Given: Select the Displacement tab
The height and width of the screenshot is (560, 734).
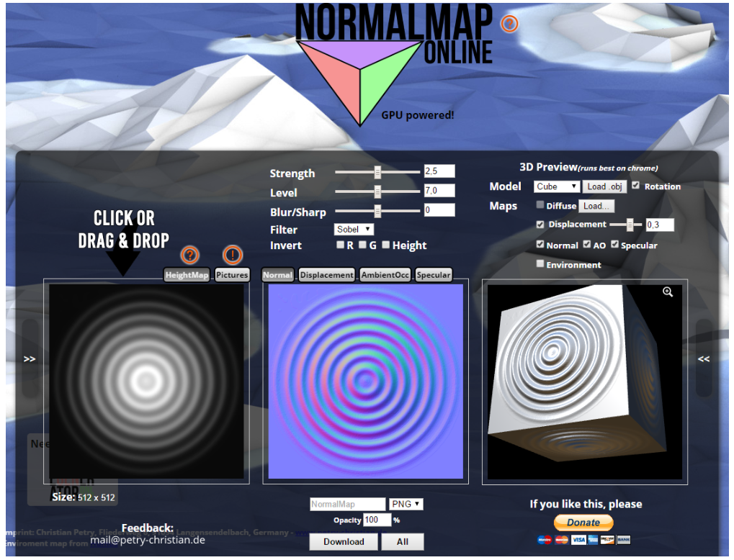Looking at the screenshot, I should [327, 275].
